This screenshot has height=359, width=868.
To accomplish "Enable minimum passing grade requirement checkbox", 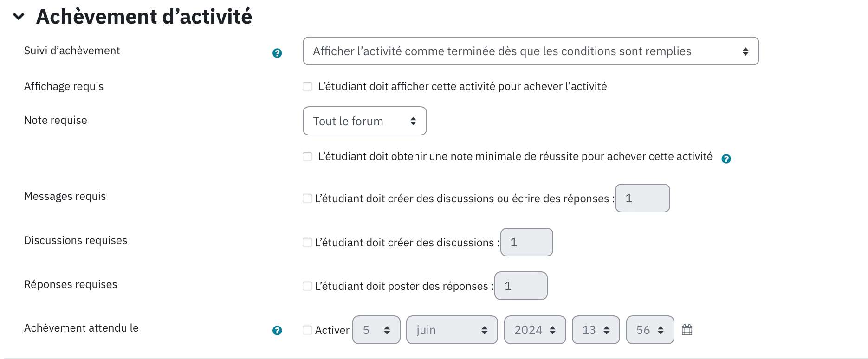I will (307, 156).
